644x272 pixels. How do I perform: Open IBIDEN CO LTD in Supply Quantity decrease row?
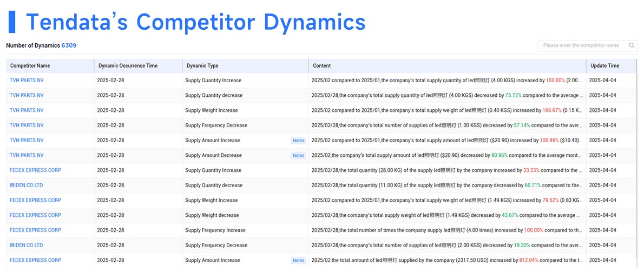26,185
